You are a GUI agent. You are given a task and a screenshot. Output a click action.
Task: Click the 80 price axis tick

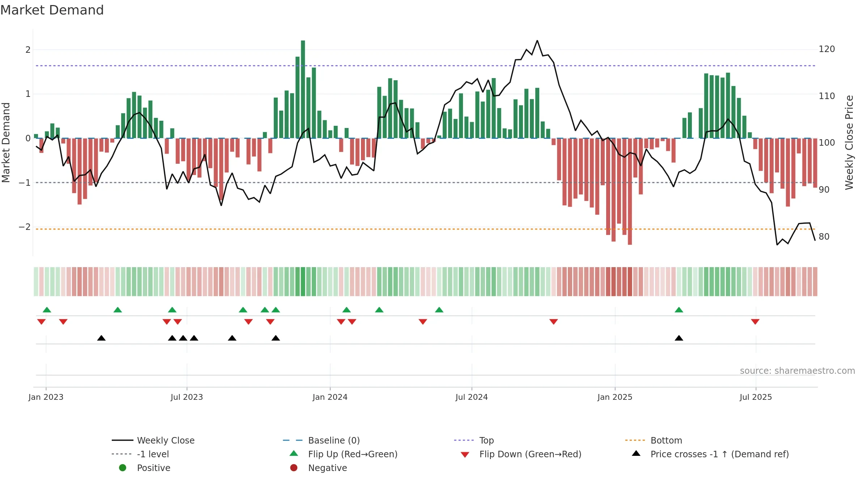tap(824, 237)
